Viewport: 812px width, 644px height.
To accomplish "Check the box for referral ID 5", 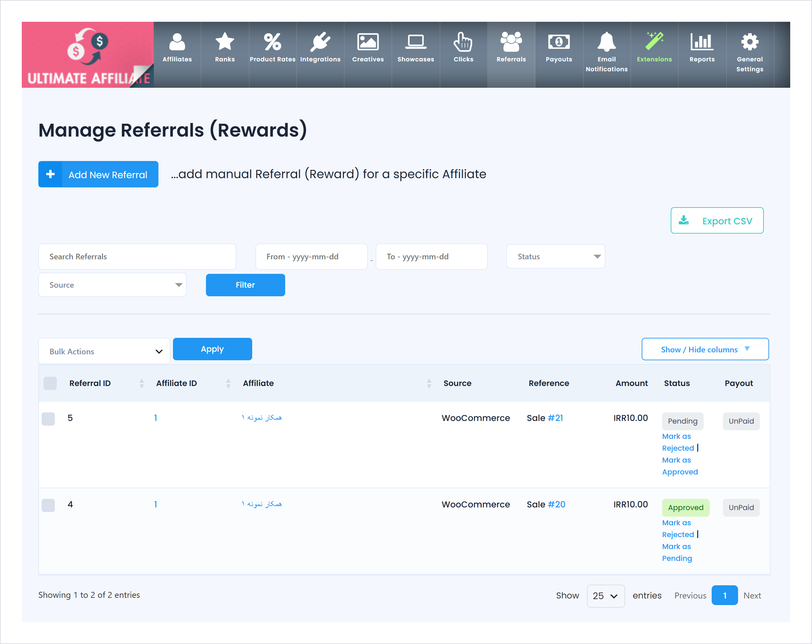I will pos(48,419).
